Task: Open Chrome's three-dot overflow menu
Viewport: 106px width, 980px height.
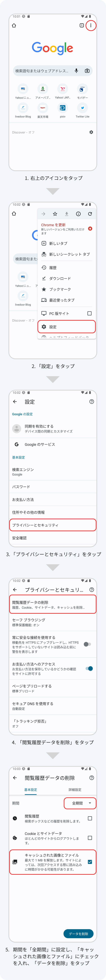Action: 91,26
